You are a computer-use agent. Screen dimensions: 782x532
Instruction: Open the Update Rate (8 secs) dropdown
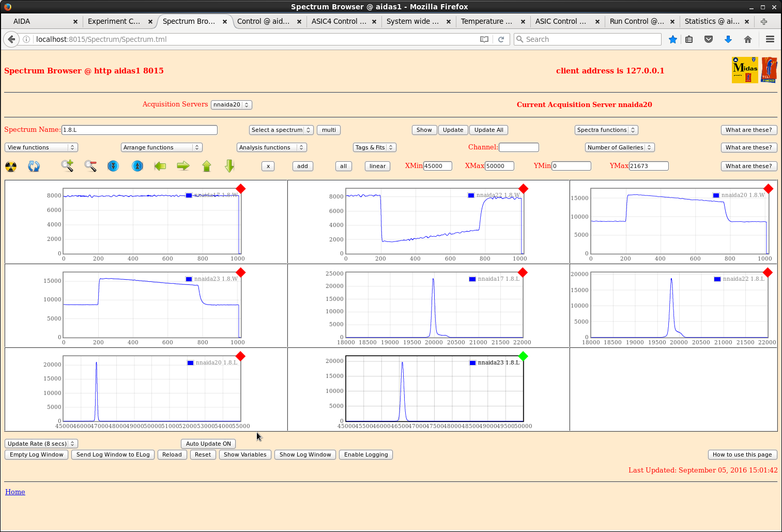41,444
